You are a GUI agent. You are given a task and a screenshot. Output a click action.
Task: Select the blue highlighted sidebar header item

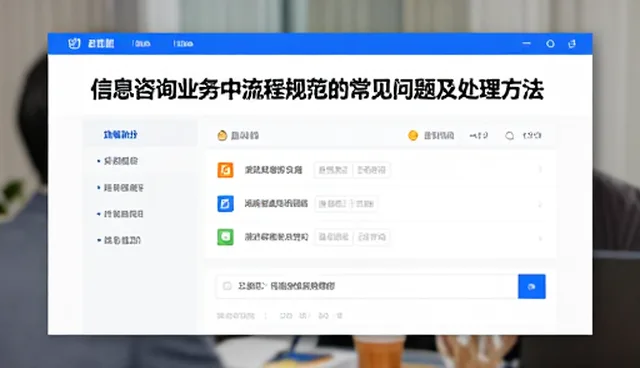point(120,135)
